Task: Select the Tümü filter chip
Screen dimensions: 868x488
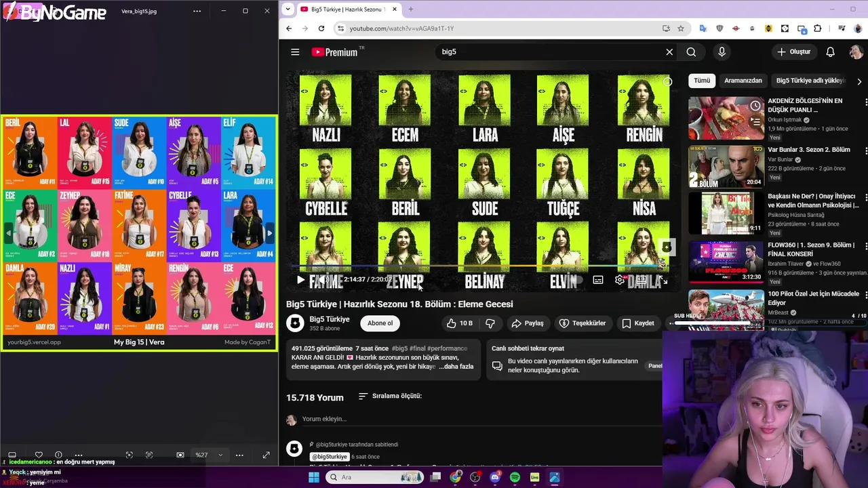Action: [702, 80]
